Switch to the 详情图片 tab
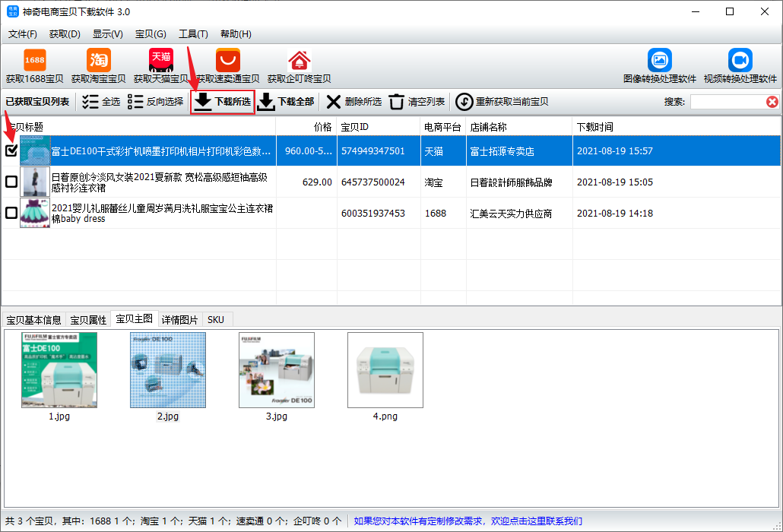Viewport: 783px width, 532px height. (x=179, y=320)
